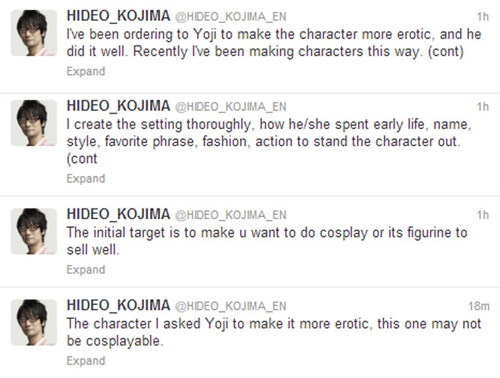Open 1h timestamp of cosplay figurine tweet

pyautogui.click(x=483, y=215)
